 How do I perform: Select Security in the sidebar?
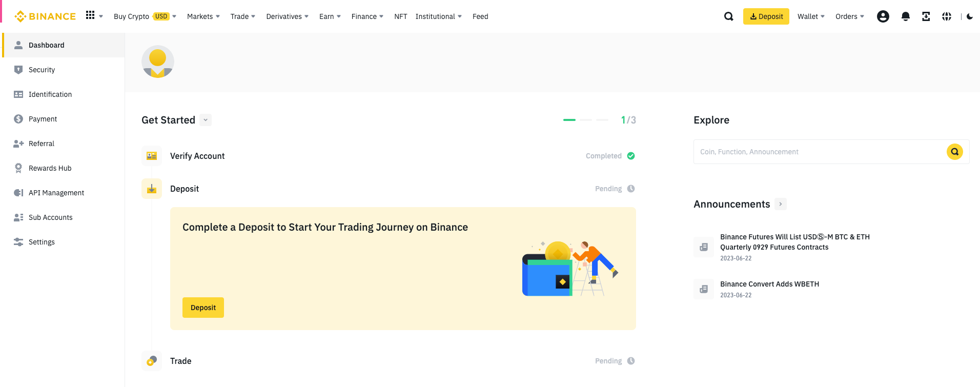[x=63, y=70]
